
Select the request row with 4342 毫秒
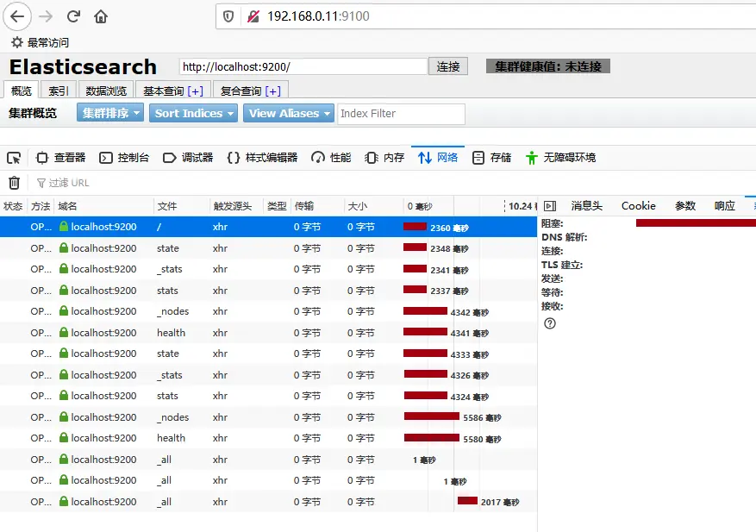point(269,311)
